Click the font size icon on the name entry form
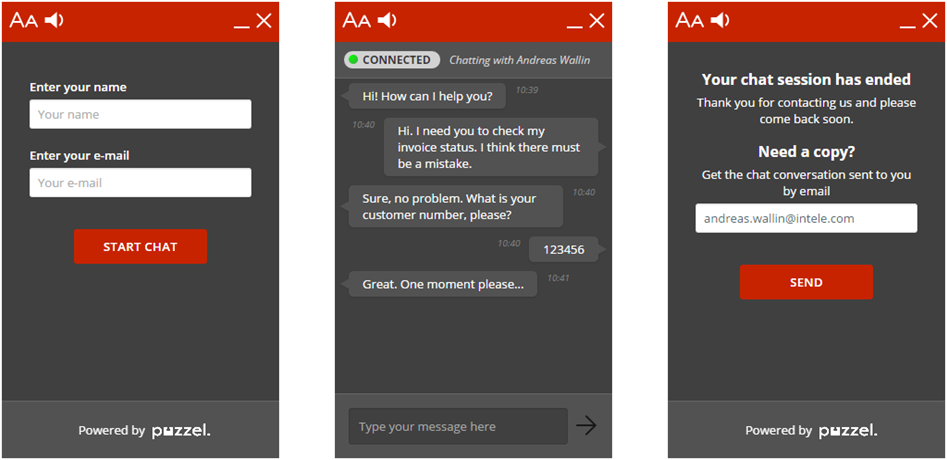The image size is (947, 460). [x=23, y=21]
